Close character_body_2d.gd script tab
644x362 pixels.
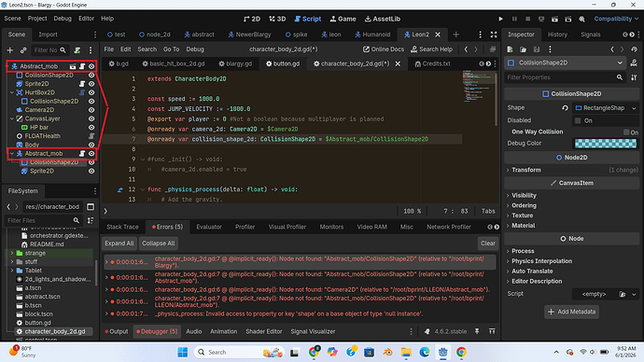pos(398,63)
